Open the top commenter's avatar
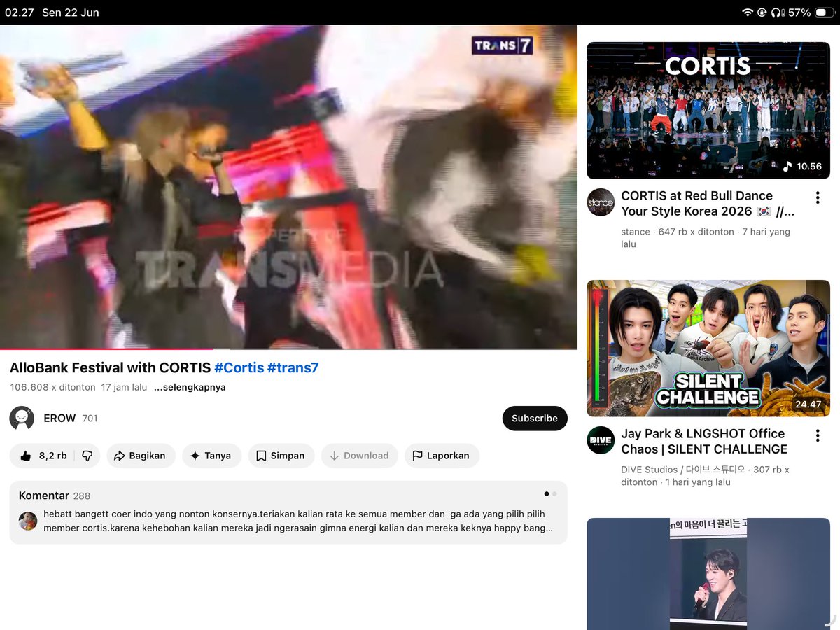 coord(28,521)
